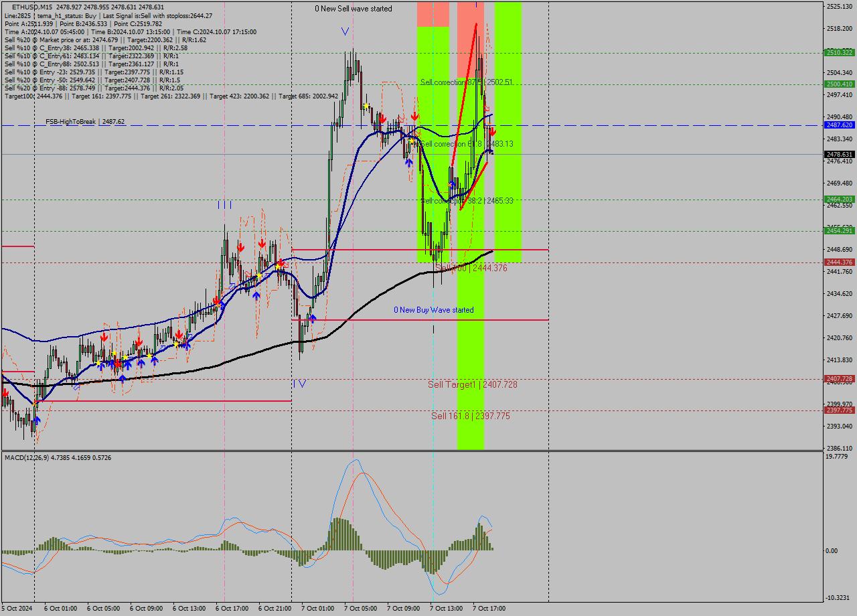Click the '7 Oct 01:00' time label
Screen dimensions: 857x616
pos(317,609)
